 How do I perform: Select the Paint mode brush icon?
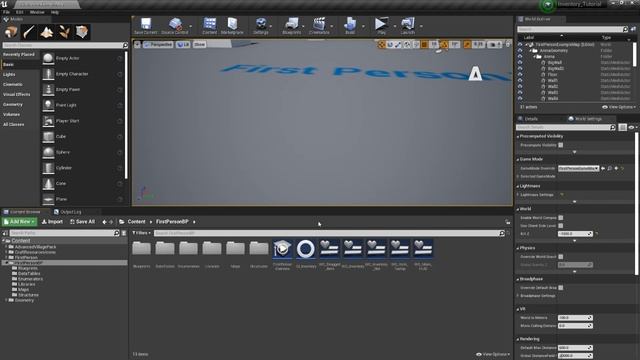pos(29,32)
